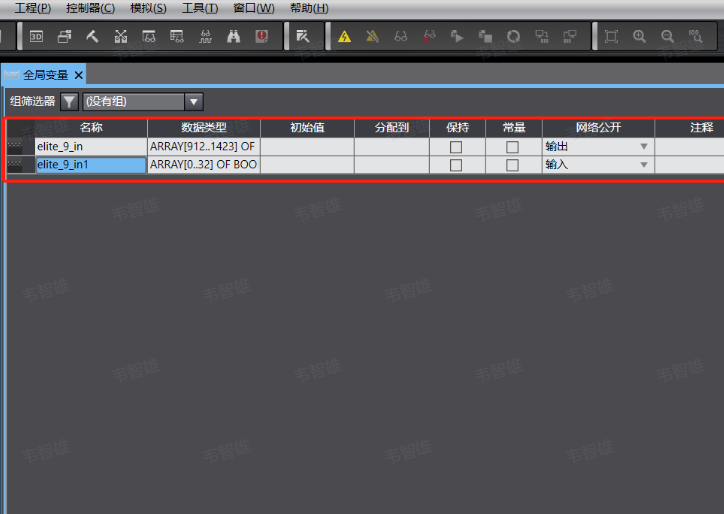Toggle 保持 checkbox for elite_9_in1
The height and width of the screenshot is (514, 724).
point(456,165)
